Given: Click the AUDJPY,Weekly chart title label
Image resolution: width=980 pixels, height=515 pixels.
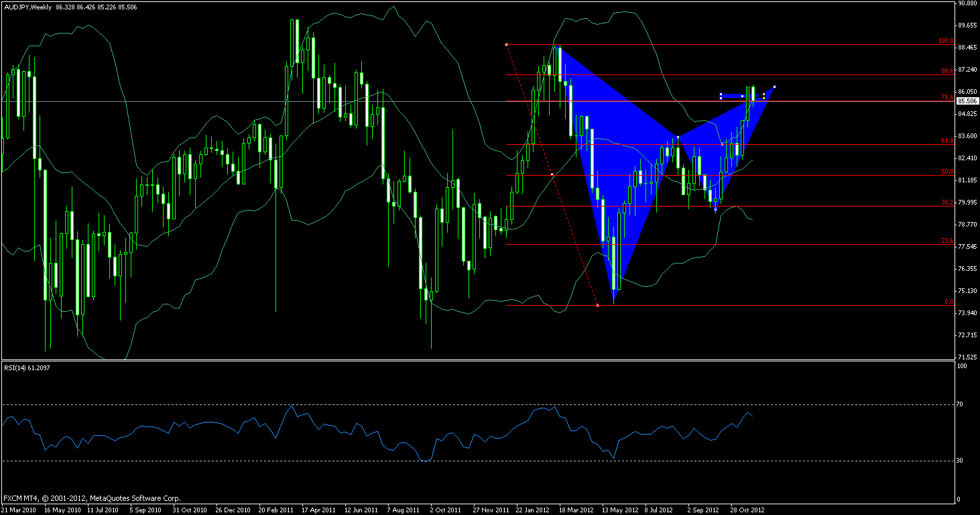Looking at the screenshot, I should pyautogui.click(x=31, y=6).
